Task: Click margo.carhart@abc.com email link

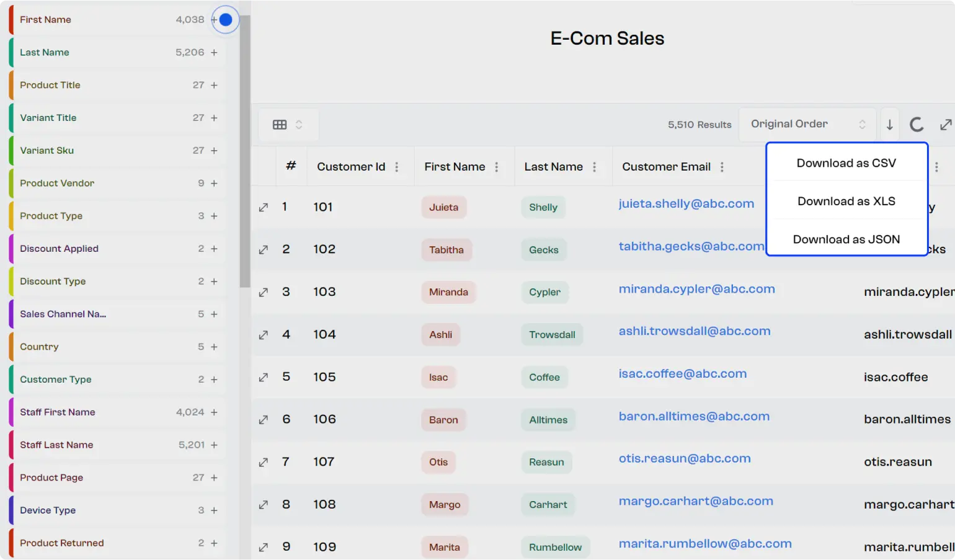Action: click(x=696, y=501)
